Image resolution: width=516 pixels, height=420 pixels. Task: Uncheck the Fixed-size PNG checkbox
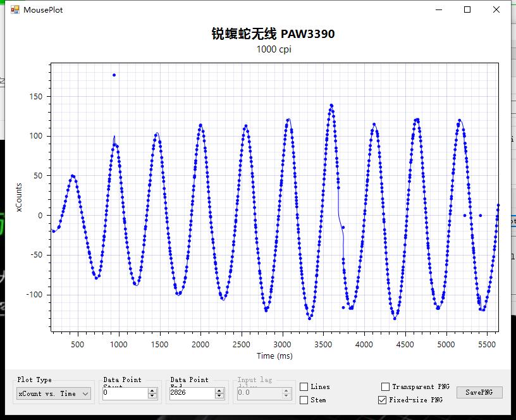click(x=382, y=400)
